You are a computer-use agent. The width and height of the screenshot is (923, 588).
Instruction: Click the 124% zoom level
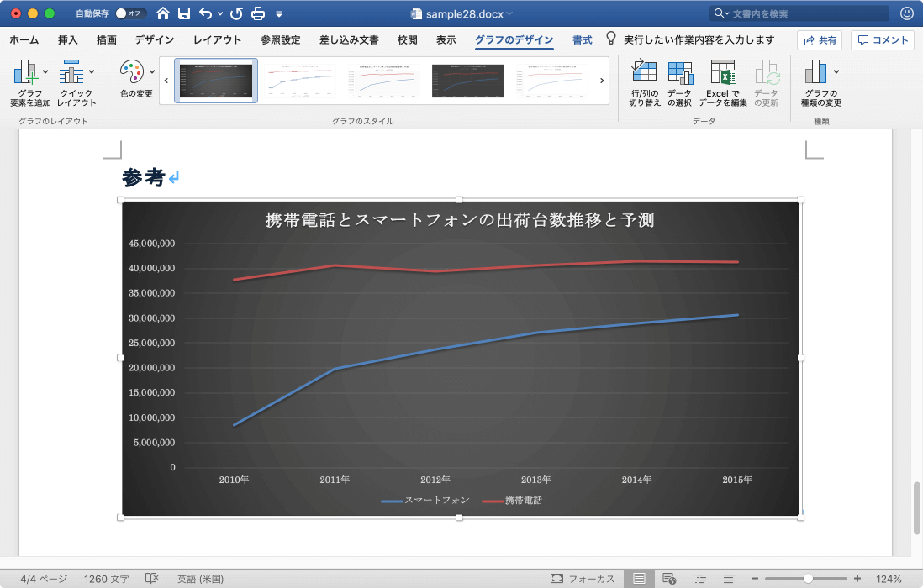(889, 579)
